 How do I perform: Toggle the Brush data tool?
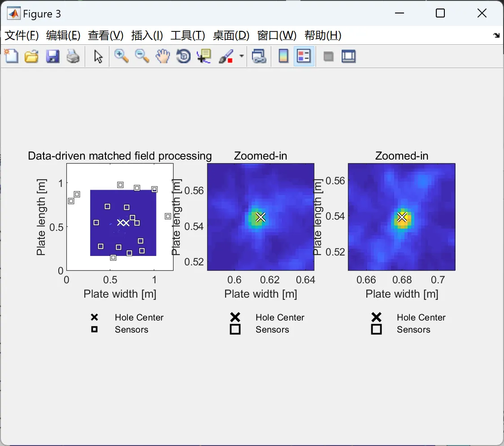point(226,56)
